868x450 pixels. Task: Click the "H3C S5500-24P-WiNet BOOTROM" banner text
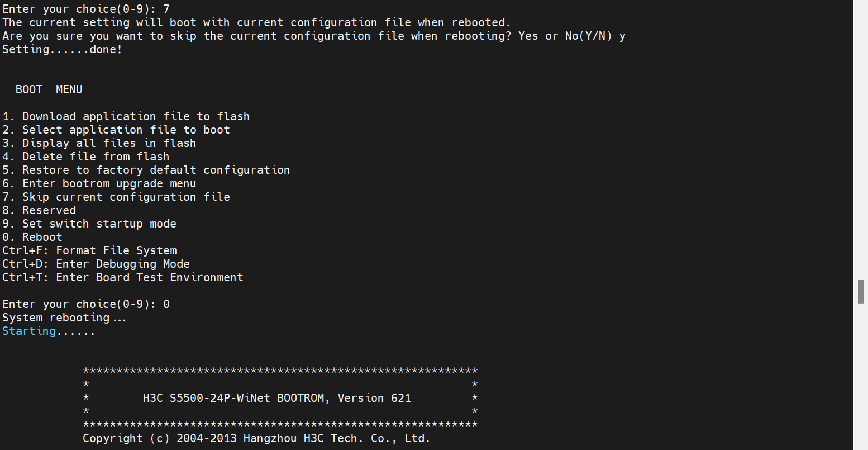(x=235, y=398)
